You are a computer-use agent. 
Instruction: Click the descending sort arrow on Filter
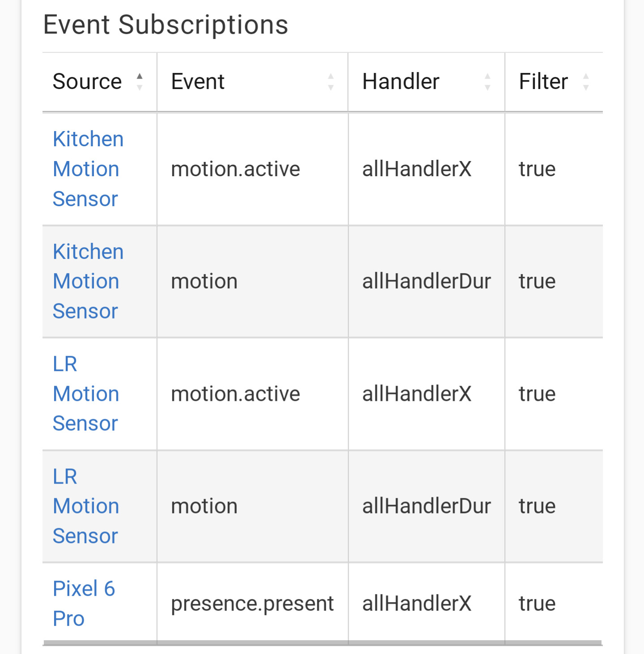[587, 87]
